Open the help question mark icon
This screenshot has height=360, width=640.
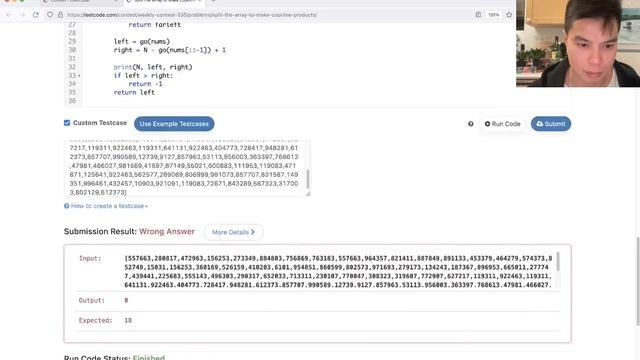471,124
